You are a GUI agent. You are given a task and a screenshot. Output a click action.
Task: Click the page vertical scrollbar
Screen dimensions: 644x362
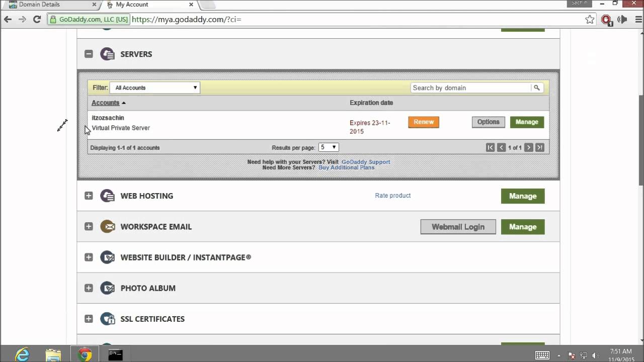coord(640,139)
